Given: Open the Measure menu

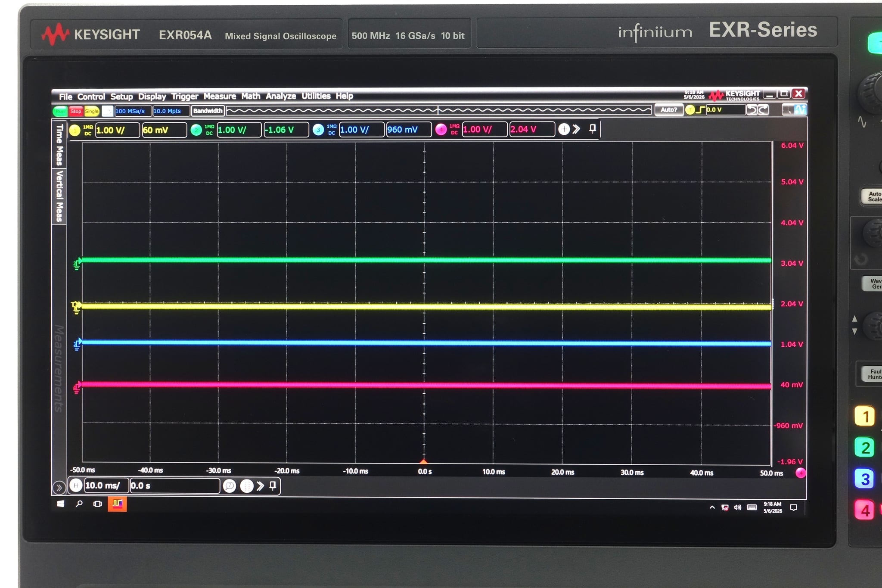Looking at the screenshot, I should [220, 96].
